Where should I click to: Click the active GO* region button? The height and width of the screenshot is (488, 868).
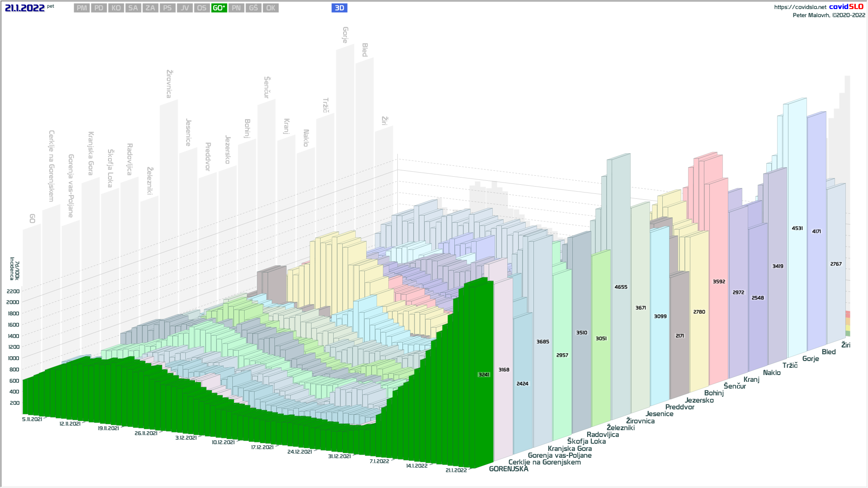coord(219,8)
